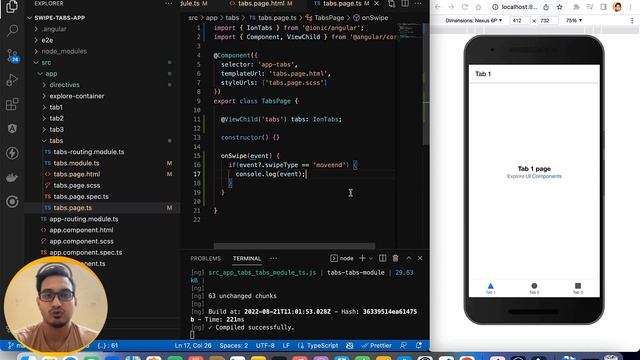Change indentation via Spaces: 2
The height and width of the screenshot is (360, 640).
(x=233, y=346)
